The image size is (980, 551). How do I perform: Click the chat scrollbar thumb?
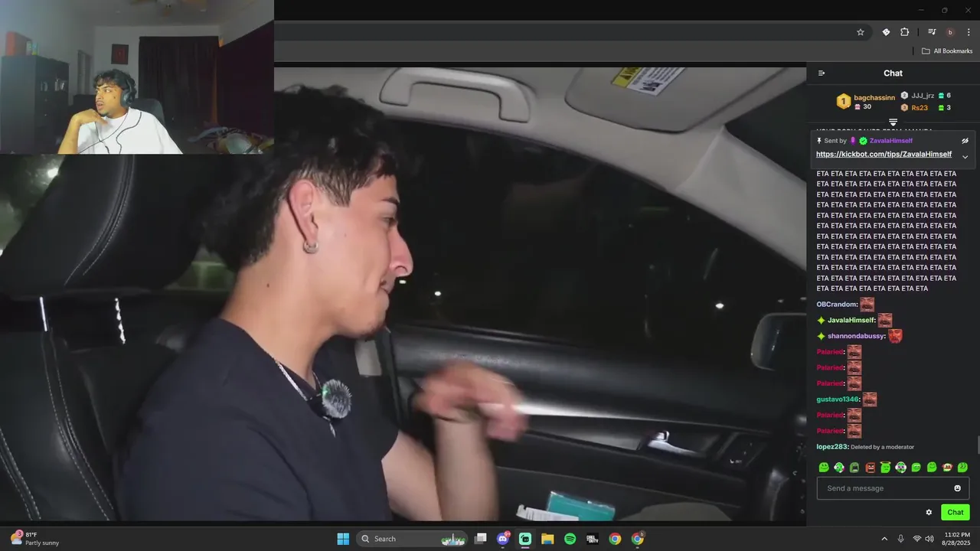(978, 445)
